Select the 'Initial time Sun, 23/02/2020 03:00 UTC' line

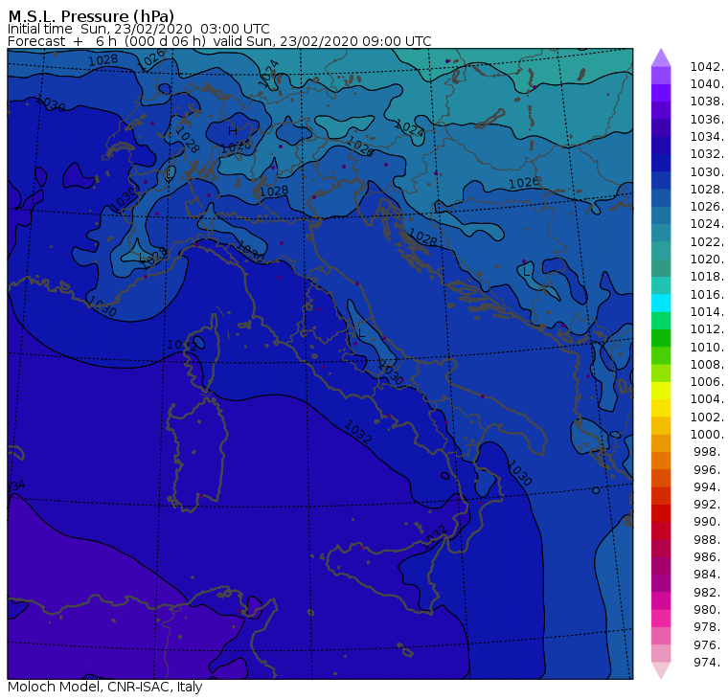138,29
